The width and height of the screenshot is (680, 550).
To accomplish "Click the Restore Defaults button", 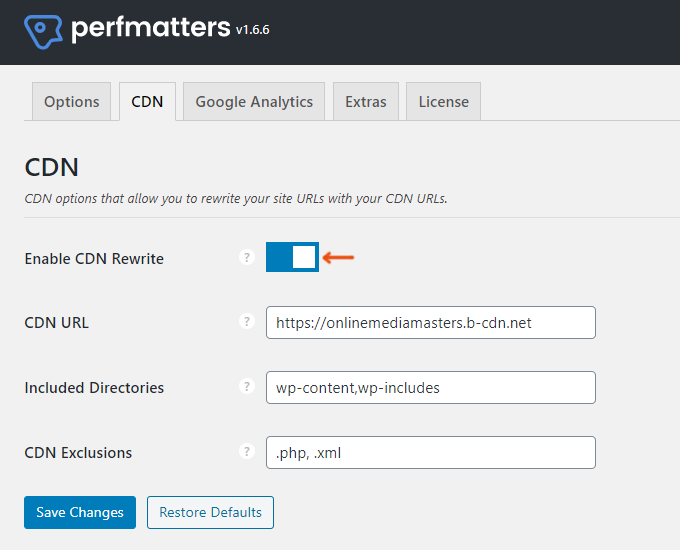I will (x=210, y=512).
